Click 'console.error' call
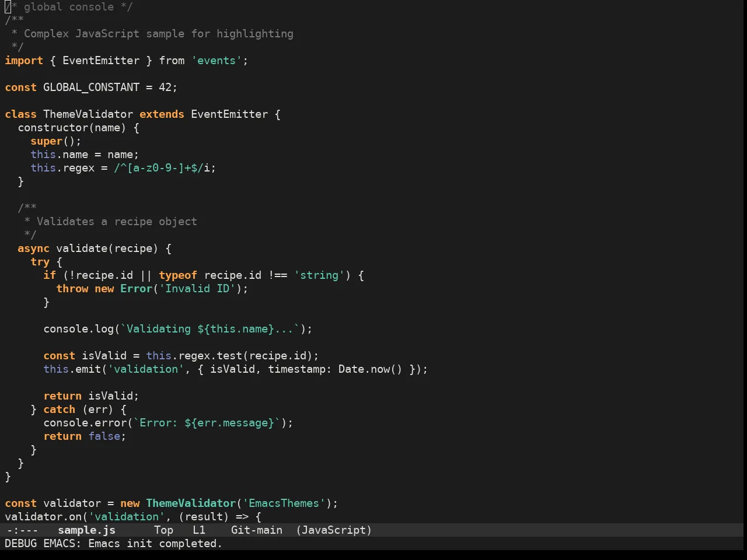Viewport: 747px width, 560px height. coord(85,423)
